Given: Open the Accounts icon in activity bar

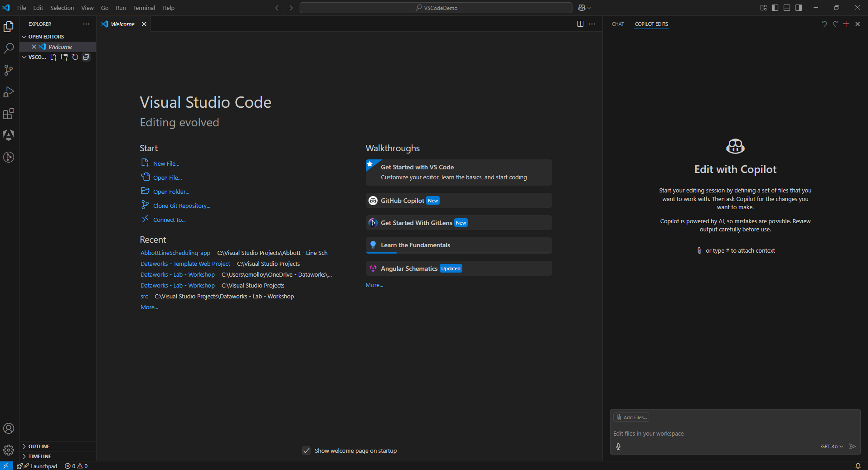Looking at the screenshot, I should click(9, 428).
